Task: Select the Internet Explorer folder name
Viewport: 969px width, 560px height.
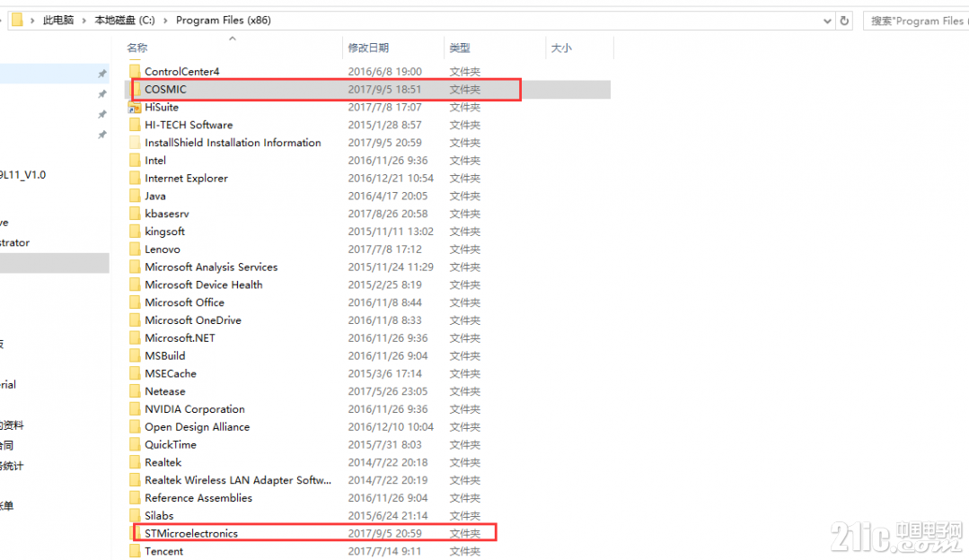Action: point(186,178)
